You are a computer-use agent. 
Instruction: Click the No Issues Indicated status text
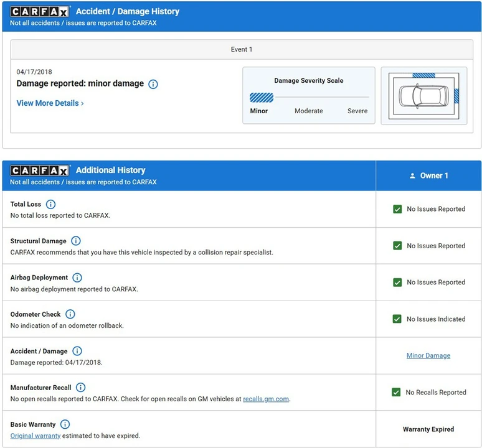point(436,319)
